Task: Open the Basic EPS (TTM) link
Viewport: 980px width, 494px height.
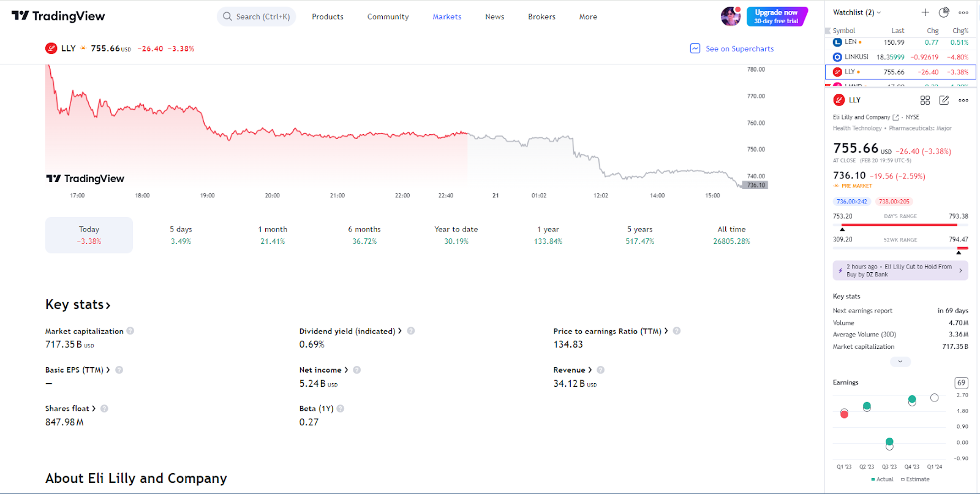Action: (78, 370)
